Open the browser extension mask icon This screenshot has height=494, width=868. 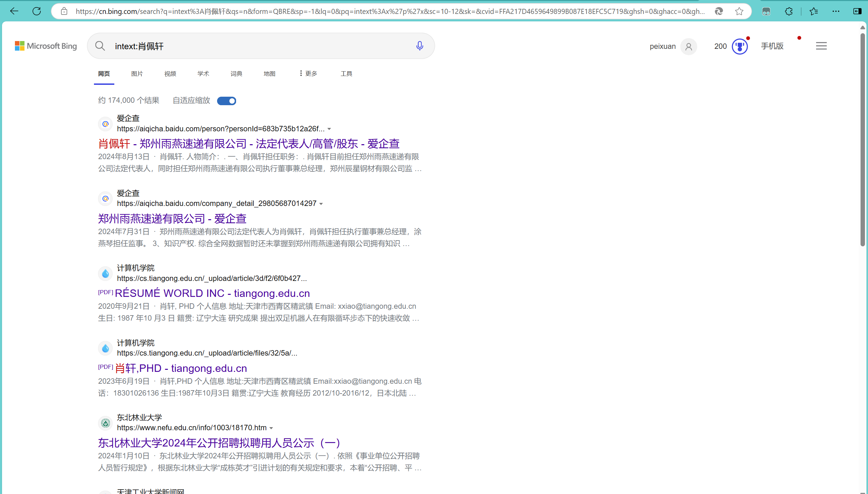click(766, 12)
